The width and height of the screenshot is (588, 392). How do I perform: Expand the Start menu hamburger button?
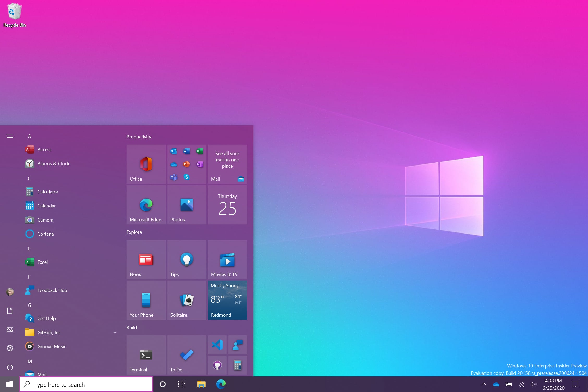10,136
